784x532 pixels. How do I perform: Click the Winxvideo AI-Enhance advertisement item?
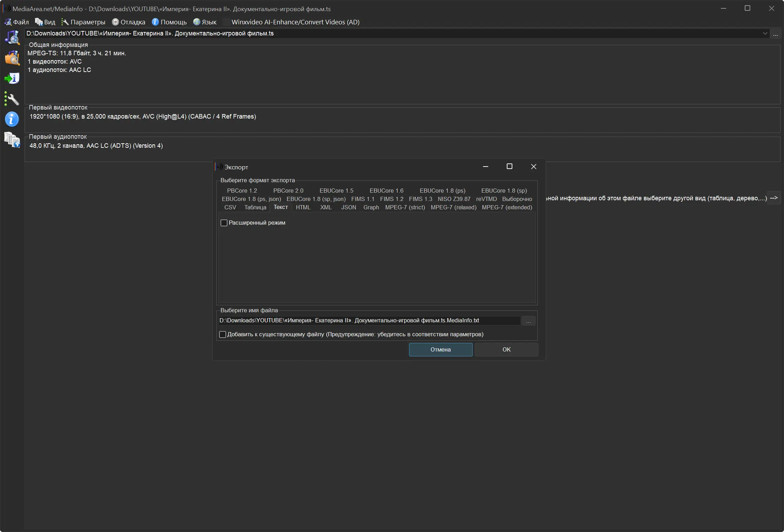pos(295,22)
